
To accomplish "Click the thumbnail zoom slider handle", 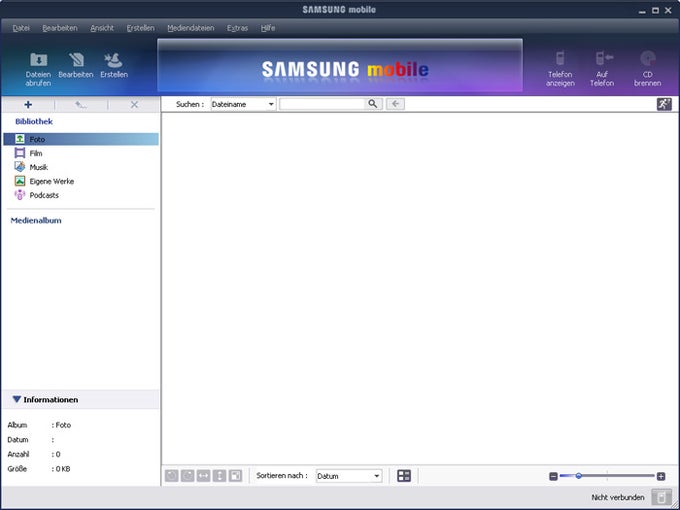I will (x=578, y=476).
